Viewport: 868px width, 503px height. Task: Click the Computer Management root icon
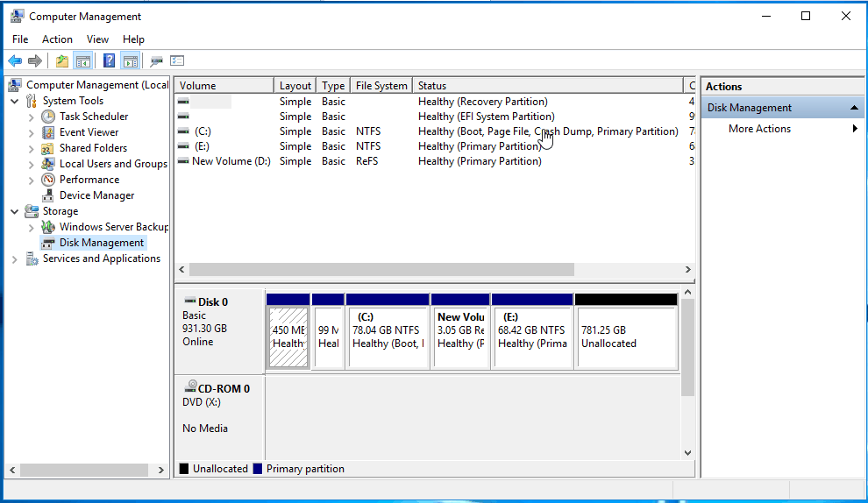point(16,85)
